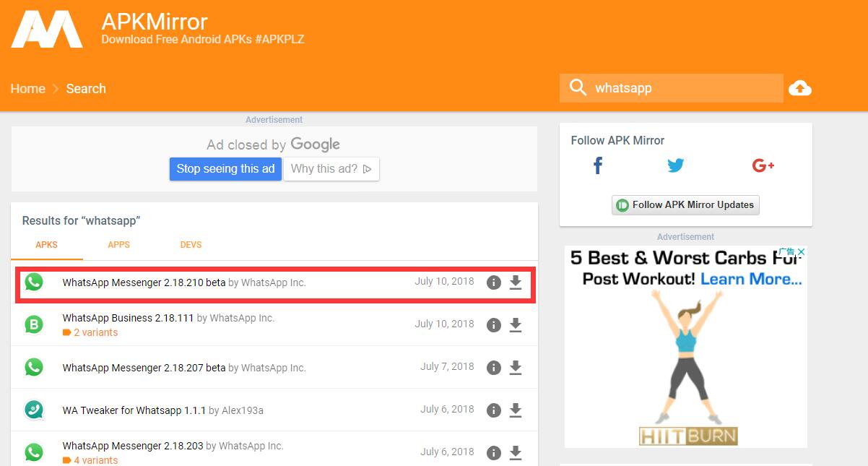Click WhatsApp app icon of 2.18.203 row
The height and width of the screenshot is (466, 868).
(x=33, y=452)
